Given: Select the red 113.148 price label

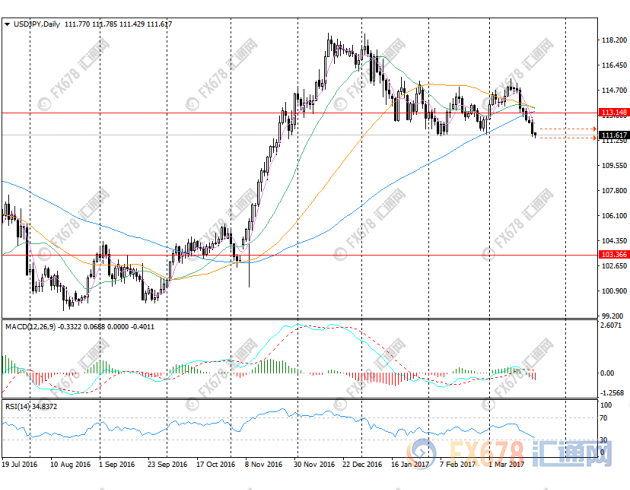Looking at the screenshot, I should 613,113.
